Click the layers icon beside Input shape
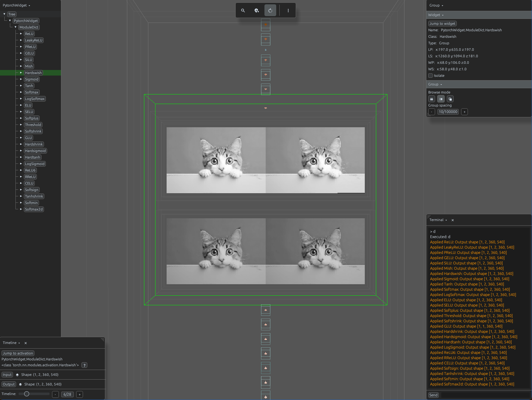 [x=17, y=375]
